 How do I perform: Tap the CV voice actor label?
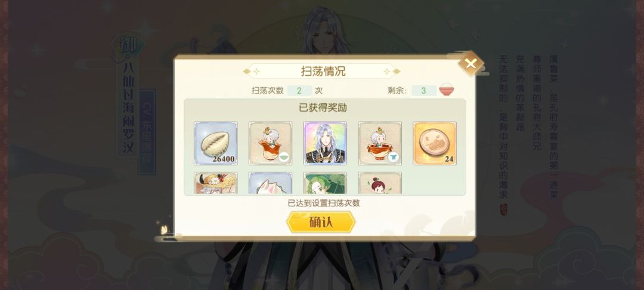point(147,131)
